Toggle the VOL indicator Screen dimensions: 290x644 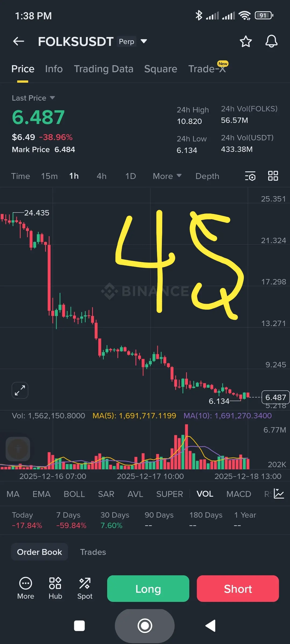(x=205, y=494)
